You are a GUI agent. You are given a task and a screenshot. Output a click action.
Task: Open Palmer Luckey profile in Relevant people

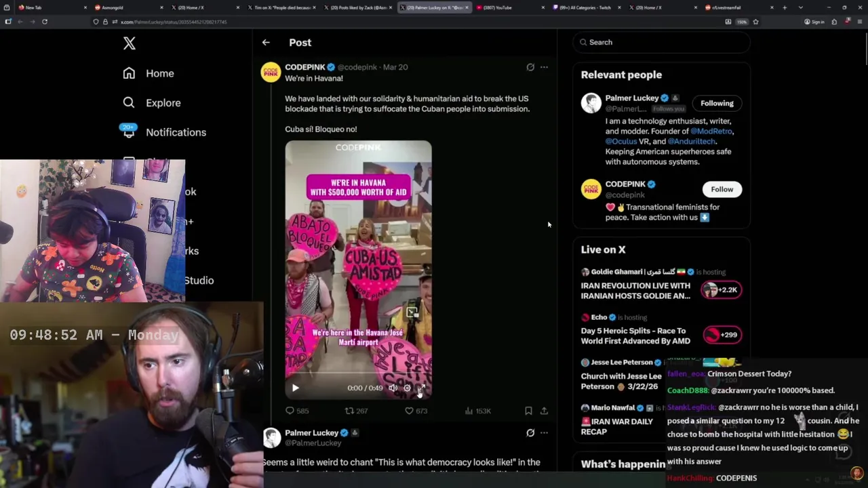click(x=631, y=98)
